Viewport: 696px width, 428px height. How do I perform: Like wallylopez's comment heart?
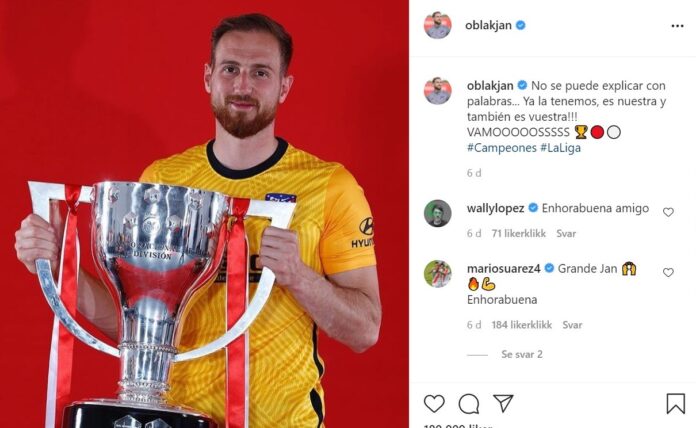point(668,212)
